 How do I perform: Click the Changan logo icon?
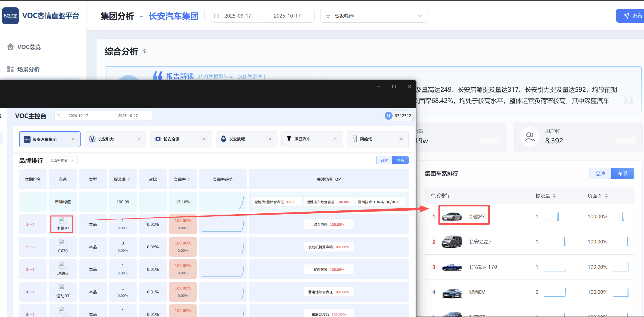pos(10,16)
